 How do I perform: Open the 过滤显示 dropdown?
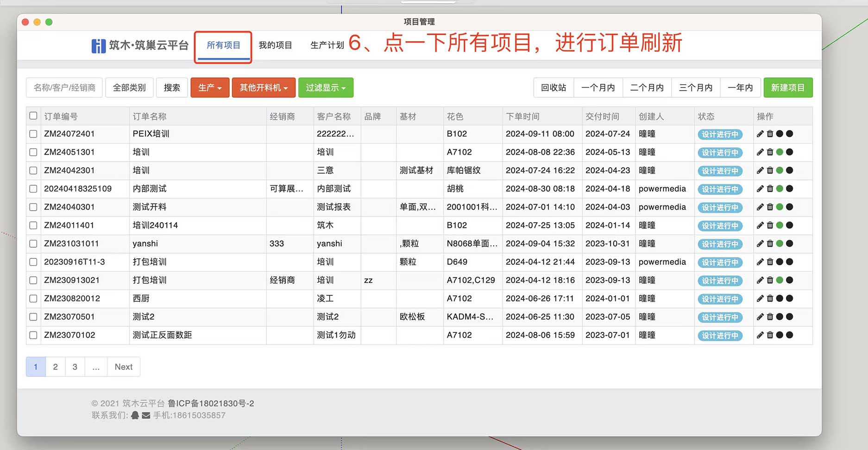point(326,87)
